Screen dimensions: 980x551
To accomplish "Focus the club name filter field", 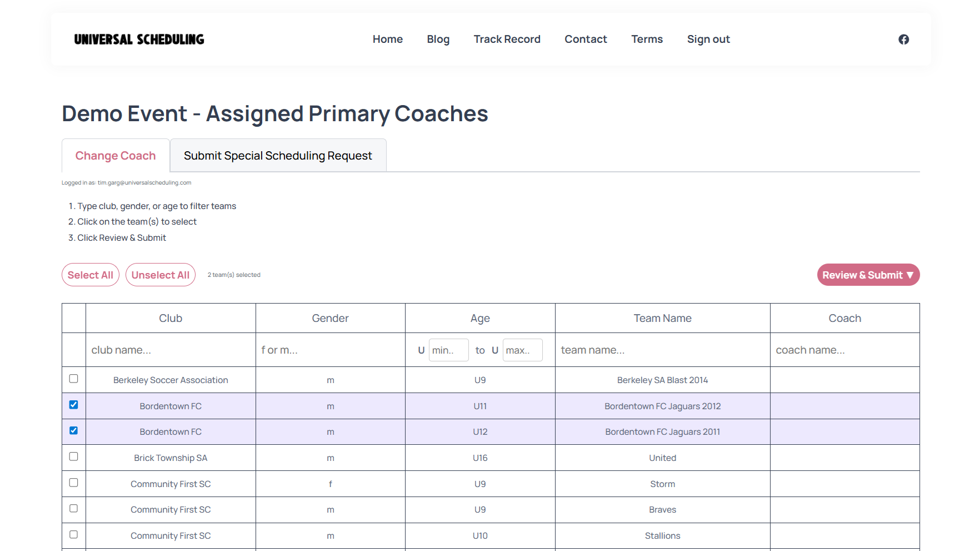I will 171,350.
